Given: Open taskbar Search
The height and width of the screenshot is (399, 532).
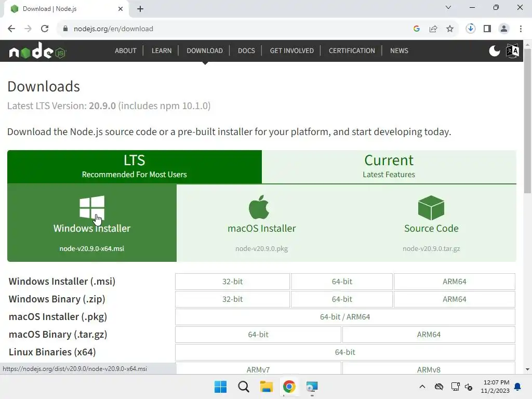Looking at the screenshot, I should click(x=244, y=387).
